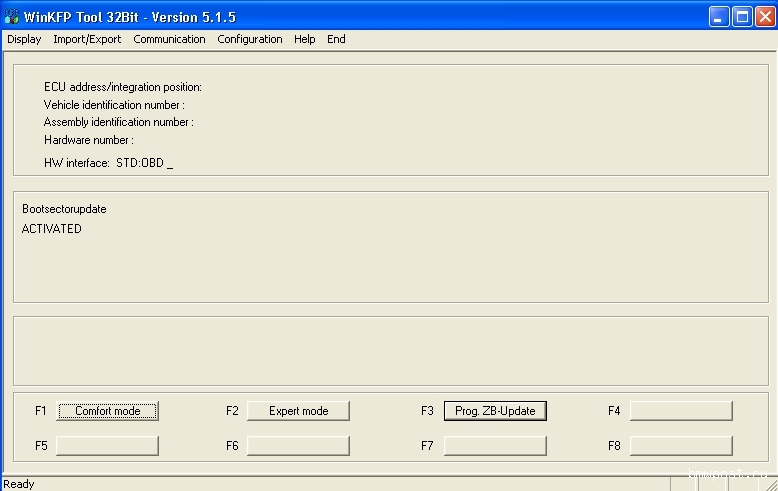
Task: Start Expert mode
Action: click(298, 411)
